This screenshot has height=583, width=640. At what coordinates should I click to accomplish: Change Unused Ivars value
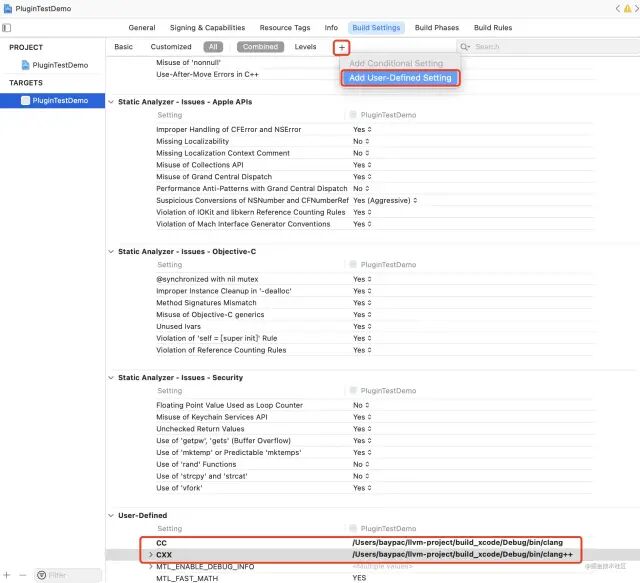click(x=362, y=327)
